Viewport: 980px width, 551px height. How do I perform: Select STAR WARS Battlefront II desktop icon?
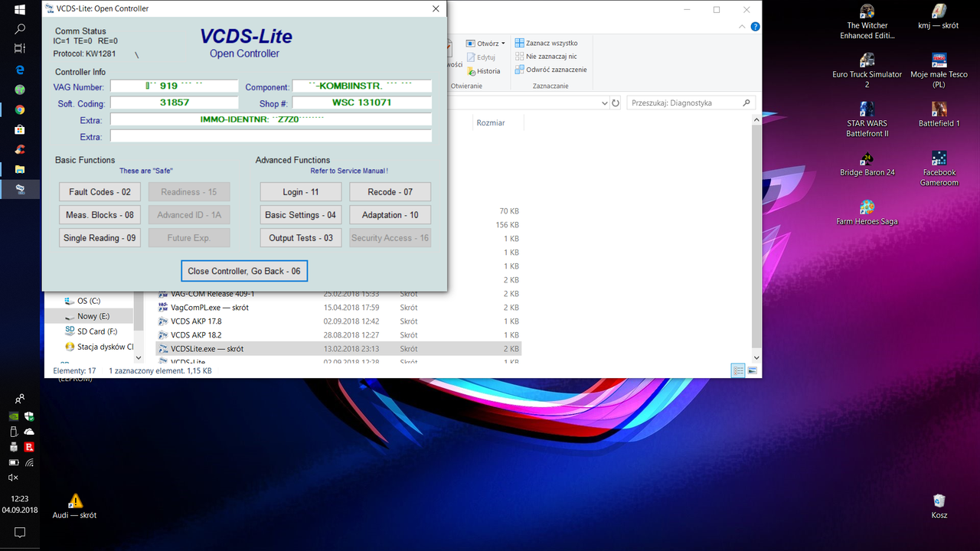click(867, 119)
